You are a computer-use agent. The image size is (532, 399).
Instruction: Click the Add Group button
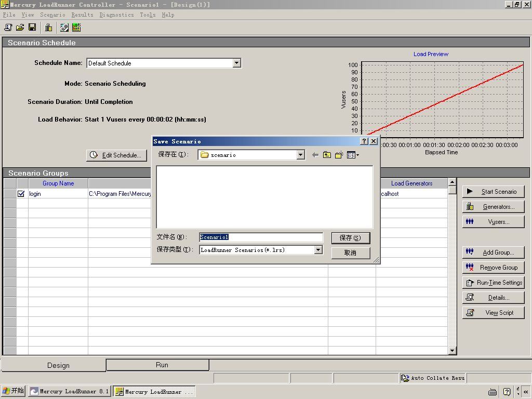(x=494, y=252)
